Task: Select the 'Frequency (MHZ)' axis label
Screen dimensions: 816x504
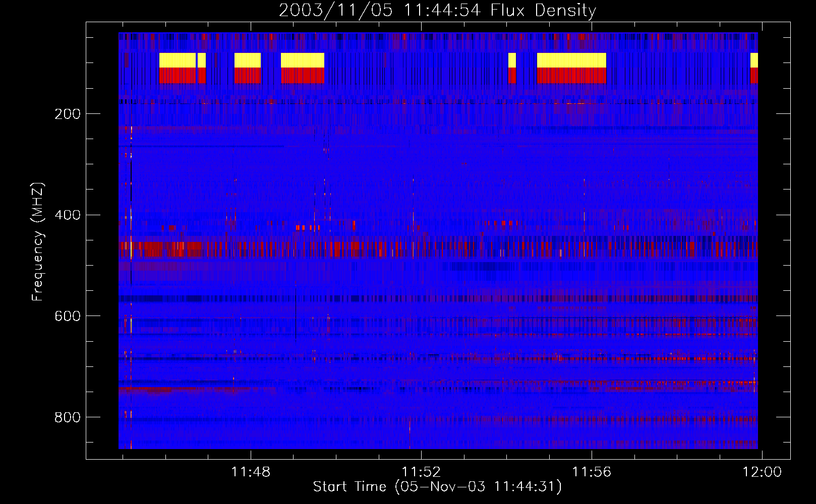Action: (x=38, y=242)
